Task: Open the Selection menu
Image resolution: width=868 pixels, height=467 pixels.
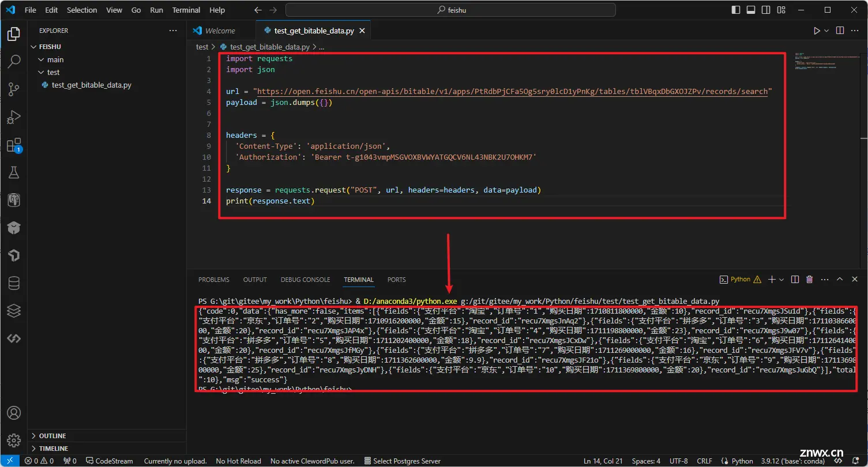Action: (x=82, y=10)
